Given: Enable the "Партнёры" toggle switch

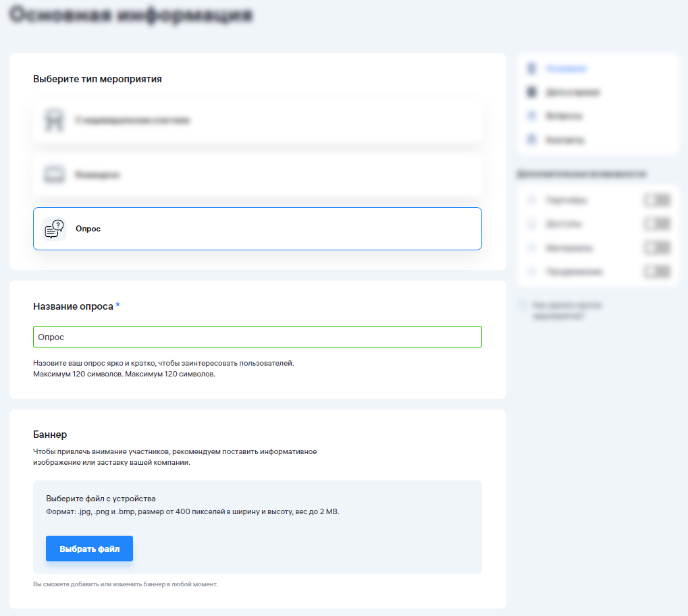Looking at the screenshot, I should point(656,200).
